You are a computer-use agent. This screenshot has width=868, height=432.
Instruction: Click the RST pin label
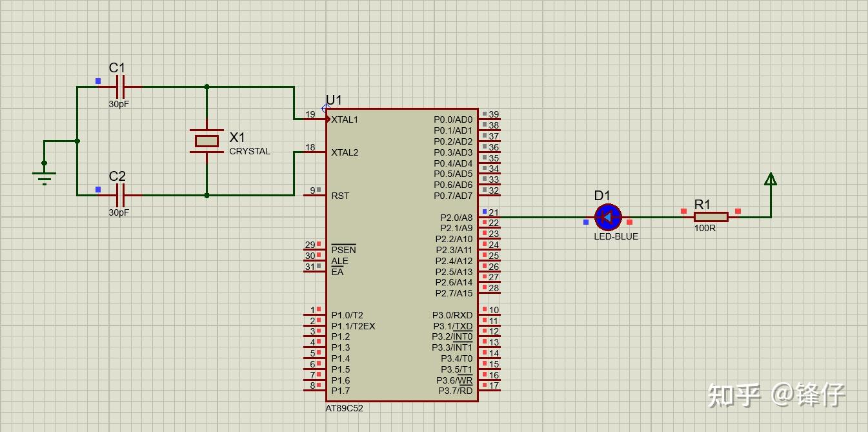tap(340, 196)
